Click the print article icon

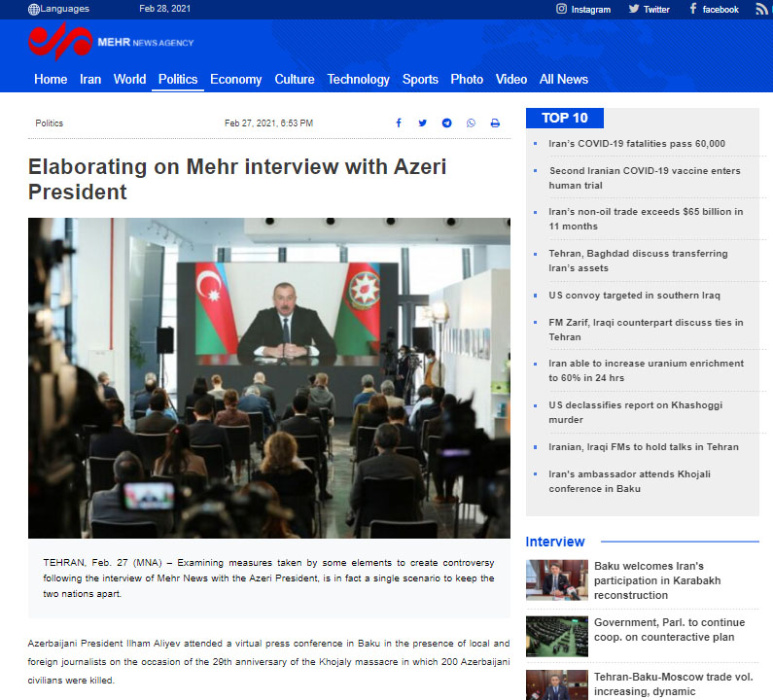[495, 122]
